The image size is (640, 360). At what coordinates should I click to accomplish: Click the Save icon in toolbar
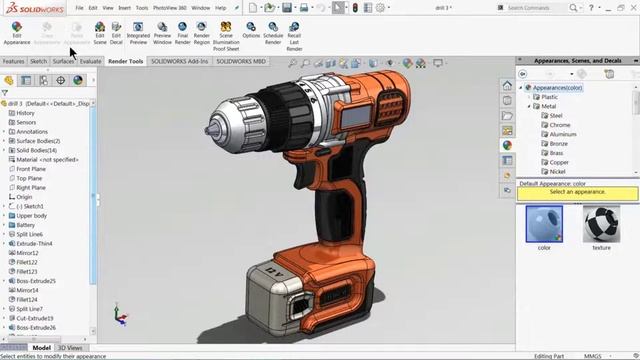pyautogui.click(x=287, y=8)
